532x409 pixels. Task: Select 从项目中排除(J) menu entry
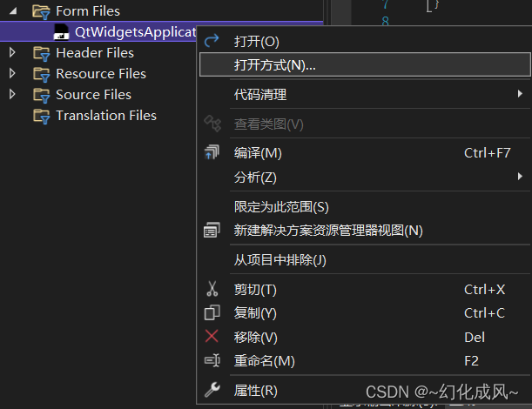[279, 260]
